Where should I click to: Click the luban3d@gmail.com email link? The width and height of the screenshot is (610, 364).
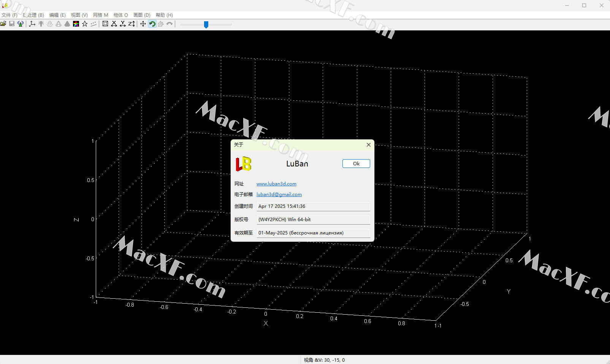[x=279, y=194]
